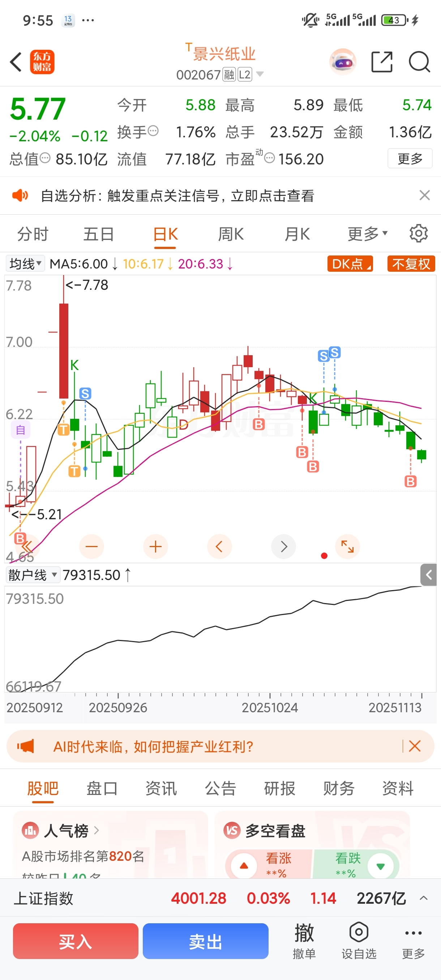Tap status bar three-dots notification icon
The width and height of the screenshot is (441, 980).
point(88,20)
